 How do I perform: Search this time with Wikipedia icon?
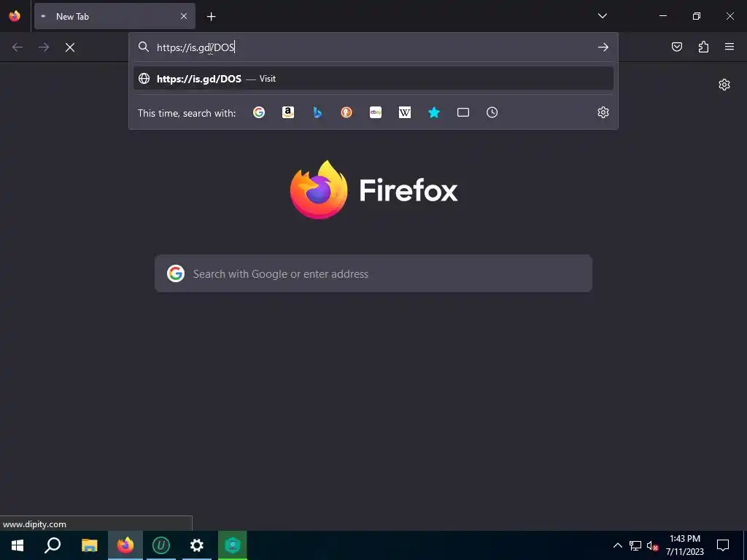pyautogui.click(x=404, y=112)
